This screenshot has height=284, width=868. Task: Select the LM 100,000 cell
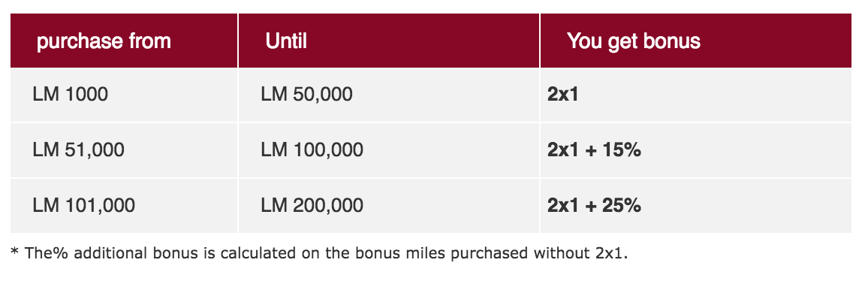389,150
